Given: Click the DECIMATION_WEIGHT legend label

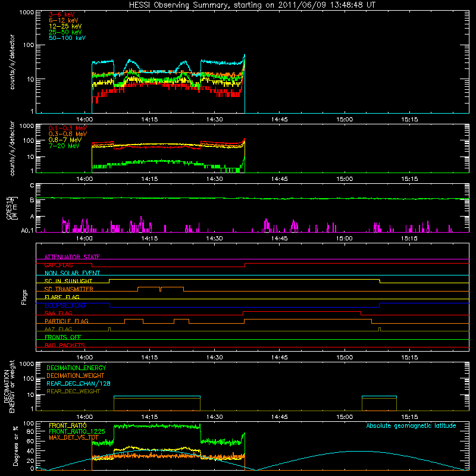Looking at the screenshot, I should click(x=76, y=375).
